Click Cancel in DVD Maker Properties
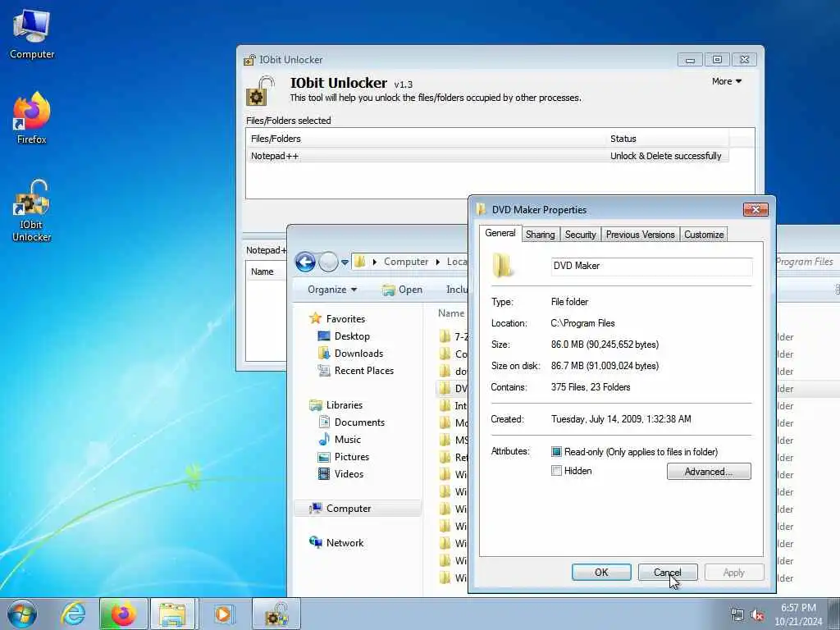This screenshot has height=630, width=840. [668, 572]
